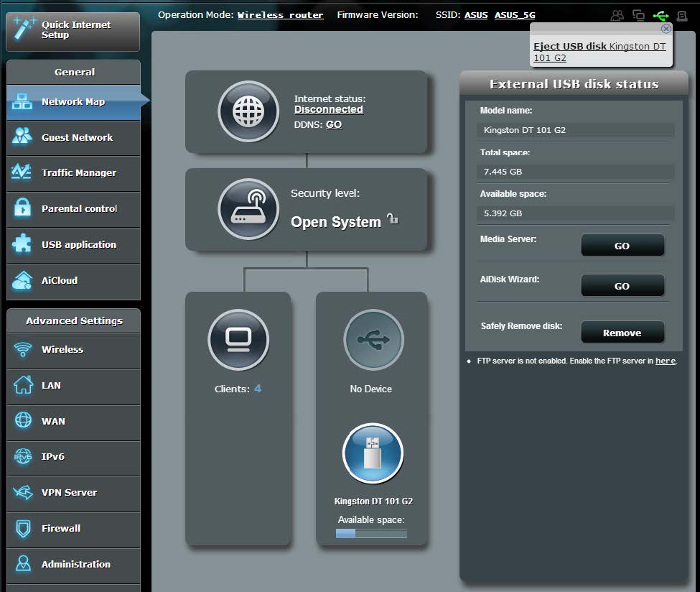Click the Kingston DT 101 G2 label under drive
This screenshot has width=700, height=592.
click(373, 501)
